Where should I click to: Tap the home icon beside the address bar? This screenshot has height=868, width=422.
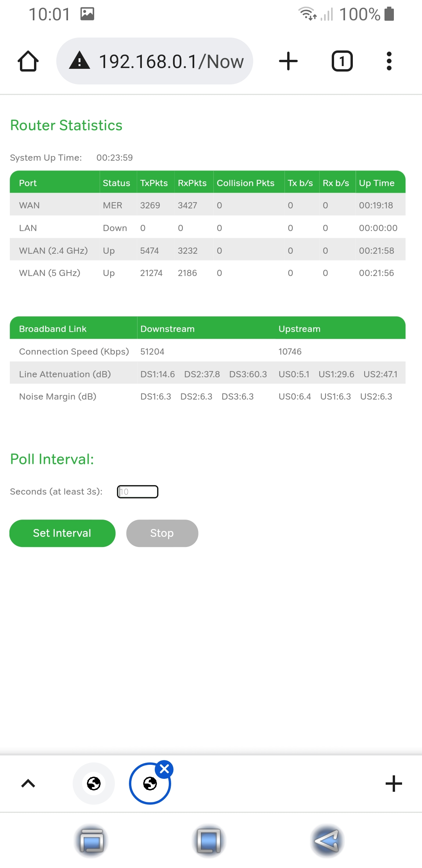(x=28, y=61)
